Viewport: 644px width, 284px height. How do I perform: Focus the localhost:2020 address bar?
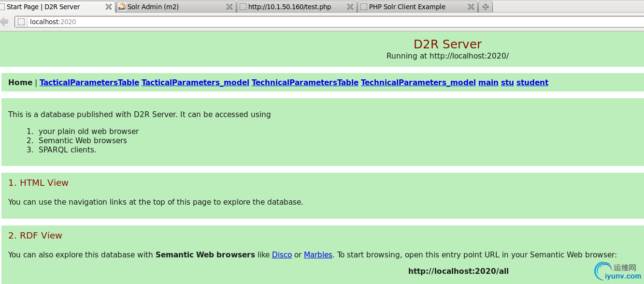point(329,22)
